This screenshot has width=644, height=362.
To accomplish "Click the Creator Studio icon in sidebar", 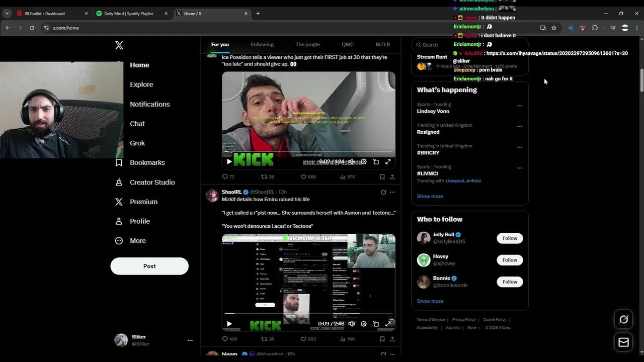I will (119, 182).
